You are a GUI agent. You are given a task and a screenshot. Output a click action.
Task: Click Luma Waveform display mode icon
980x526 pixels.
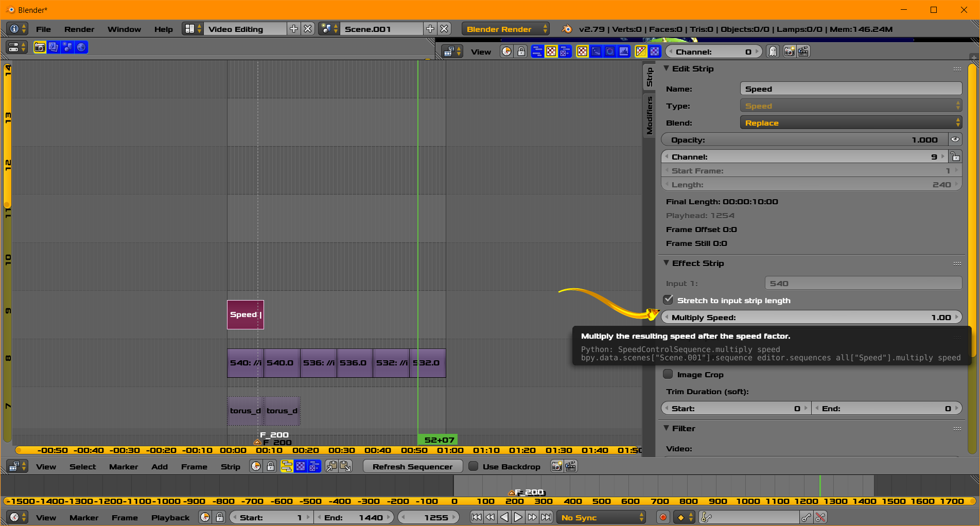tap(596, 51)
